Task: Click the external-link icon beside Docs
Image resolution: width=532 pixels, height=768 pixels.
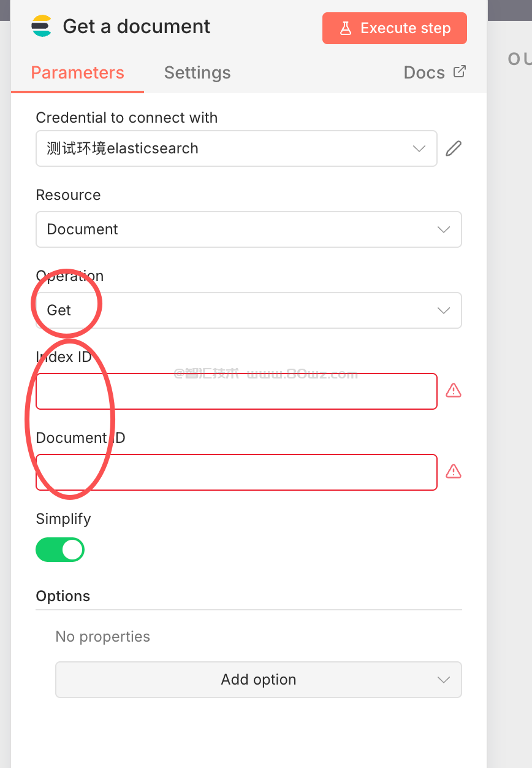Action: pos(459,72)
